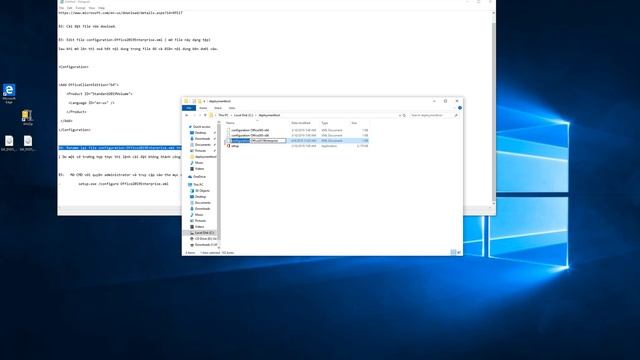Image resolution: width=640 pixels, height=360 pixels.
Task: Open recent locations dropdown in Explorer
Action: click(x=200, y=116)
